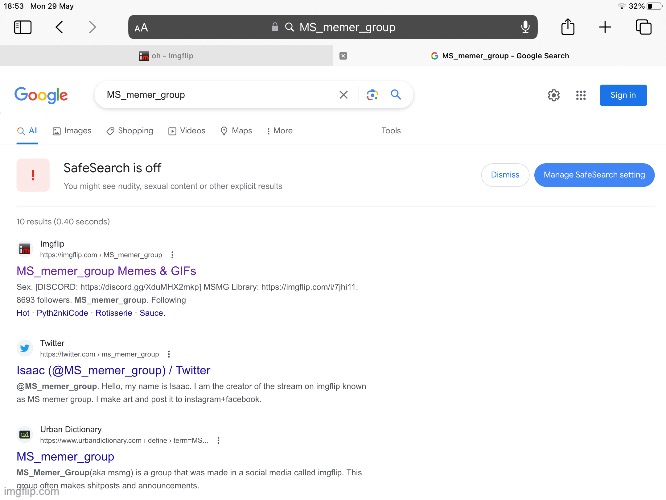Click the Urban Dictionary favicon
666x500 pixels.
point(25,435)
